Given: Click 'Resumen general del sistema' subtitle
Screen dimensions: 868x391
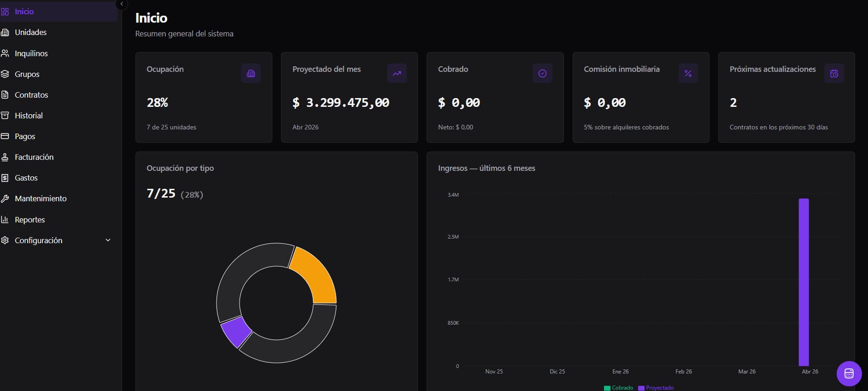Looking at the screenshot, I should [x=184, y=34].
